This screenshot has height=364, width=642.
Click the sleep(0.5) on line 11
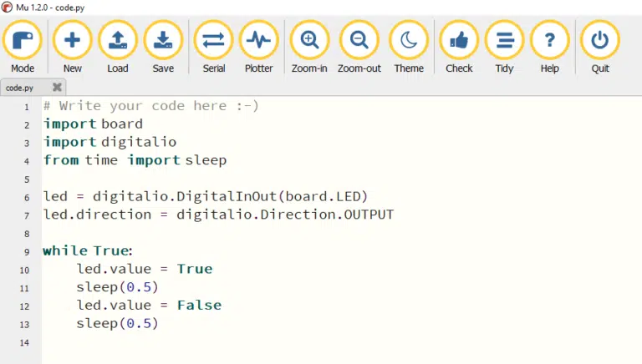click(117, 286)
